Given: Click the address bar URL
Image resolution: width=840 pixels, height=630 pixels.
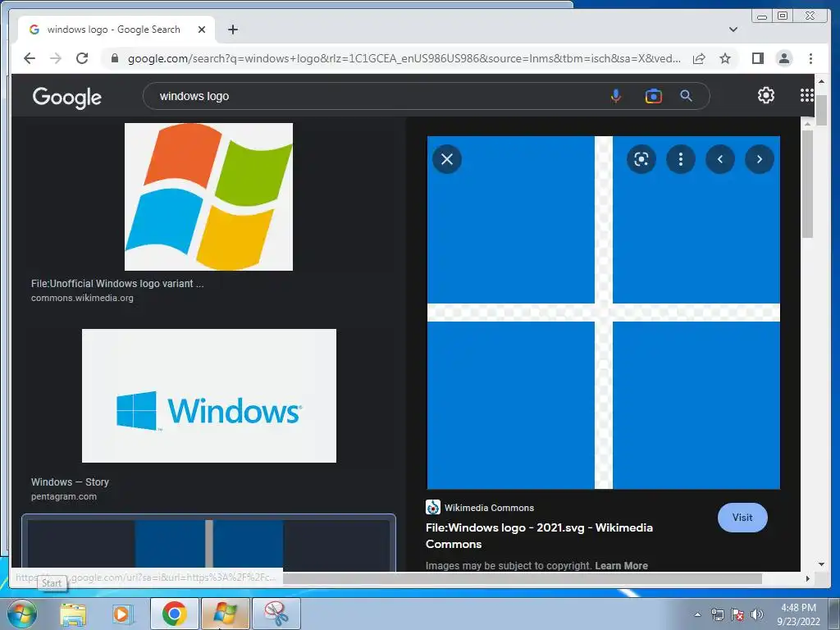Looking at the screenshot, I should click(404, 58).
